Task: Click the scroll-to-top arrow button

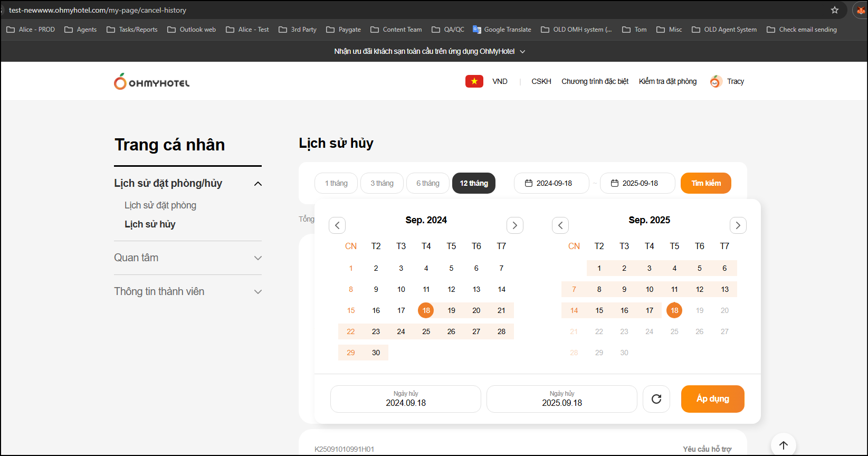Action: [x=783, y=445]
